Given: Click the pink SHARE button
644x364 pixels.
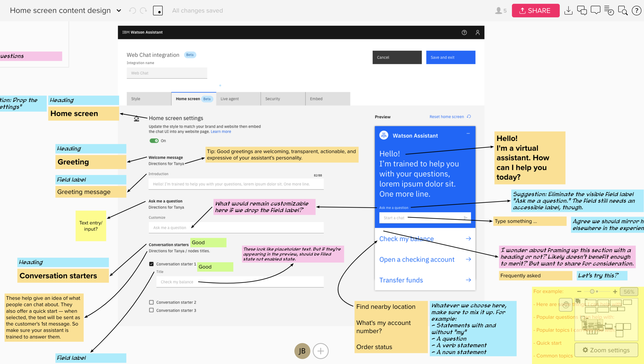Looking at the screenshot, I should pos(535,11).
